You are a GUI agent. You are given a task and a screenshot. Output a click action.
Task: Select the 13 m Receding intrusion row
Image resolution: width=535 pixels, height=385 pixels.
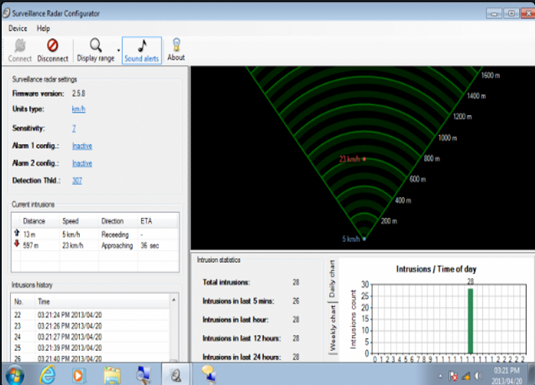click(95, 234)
